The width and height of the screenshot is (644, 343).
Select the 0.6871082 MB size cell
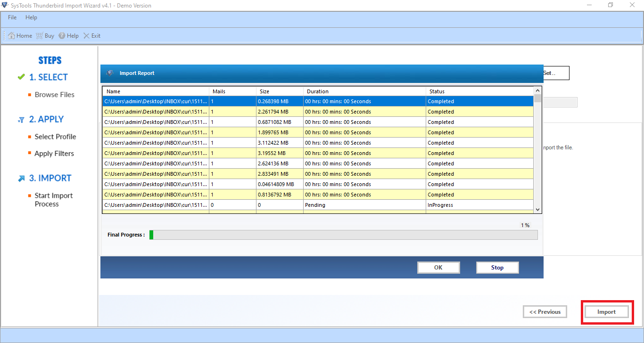pyautogui.click(x=280, y=122)
